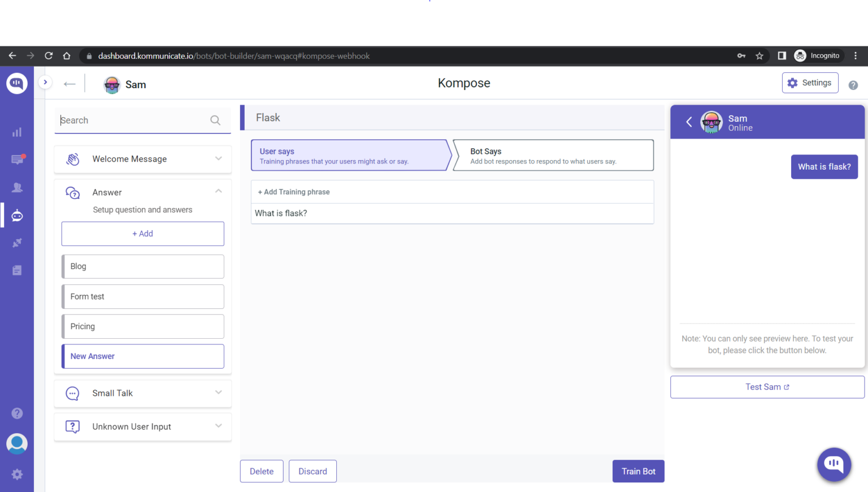Viewport: 868px width, 492px height.
Task: Expand the Small Talk section
Action: click(218, 392)
